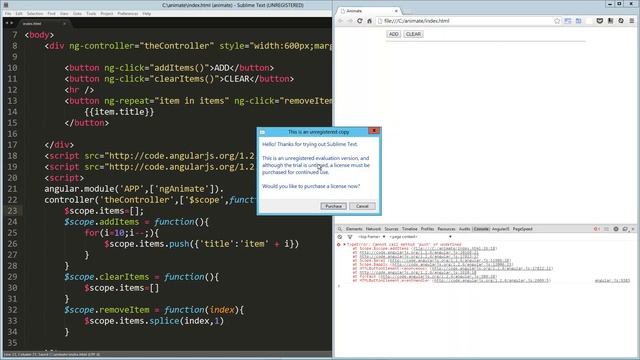Open the File menu in Sublime Text
Image resolution: width=640 pixels, height=360 pixels.
point(8,13)
